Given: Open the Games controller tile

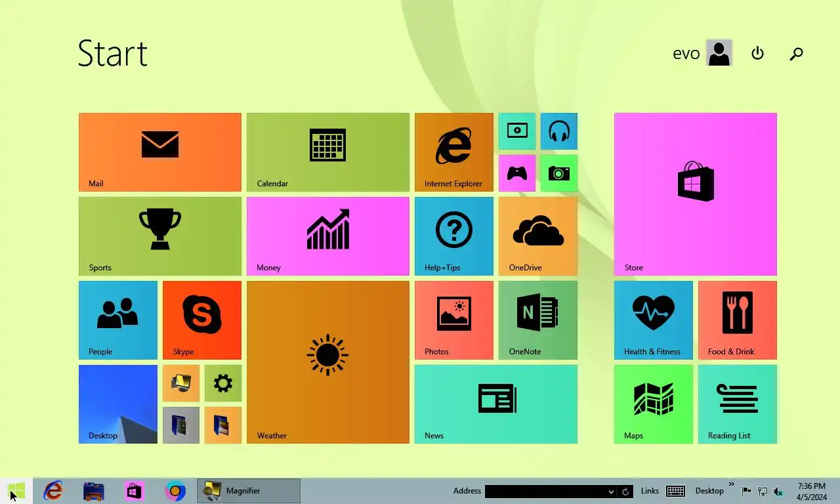Looking at the screenshot, I should tap(517, 173).
